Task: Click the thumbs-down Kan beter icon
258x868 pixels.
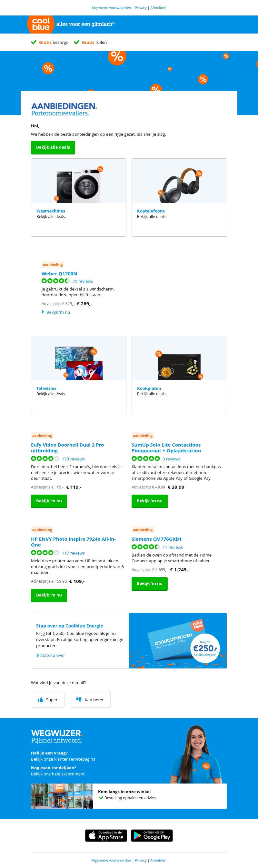Action: click(x=79, y=699)
